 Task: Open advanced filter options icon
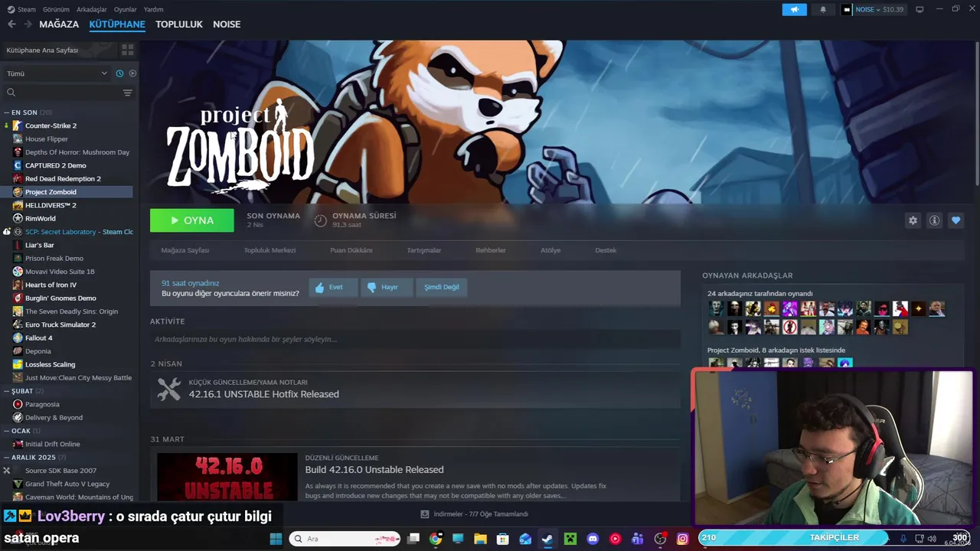point(127,93)
